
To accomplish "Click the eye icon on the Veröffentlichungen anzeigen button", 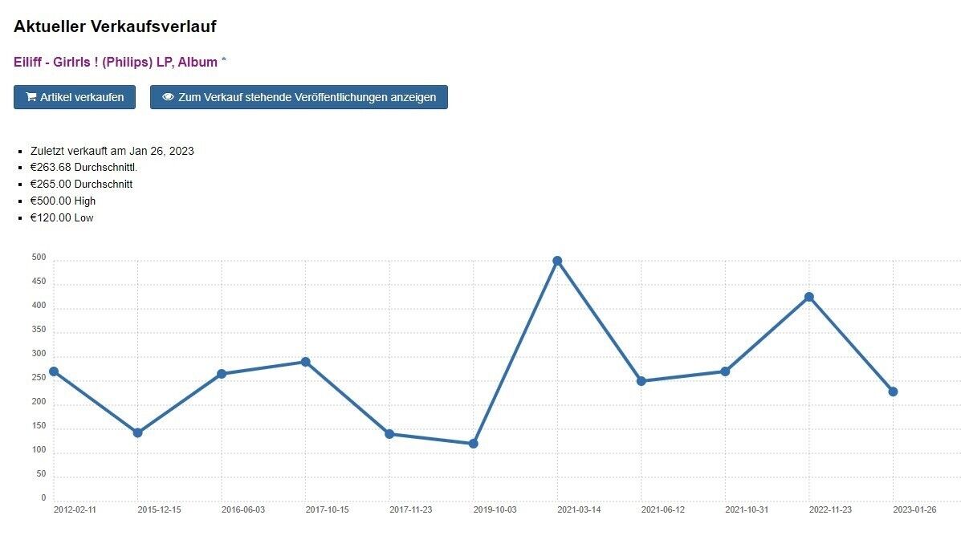I will pyautogui.click(x=168, y=97).
